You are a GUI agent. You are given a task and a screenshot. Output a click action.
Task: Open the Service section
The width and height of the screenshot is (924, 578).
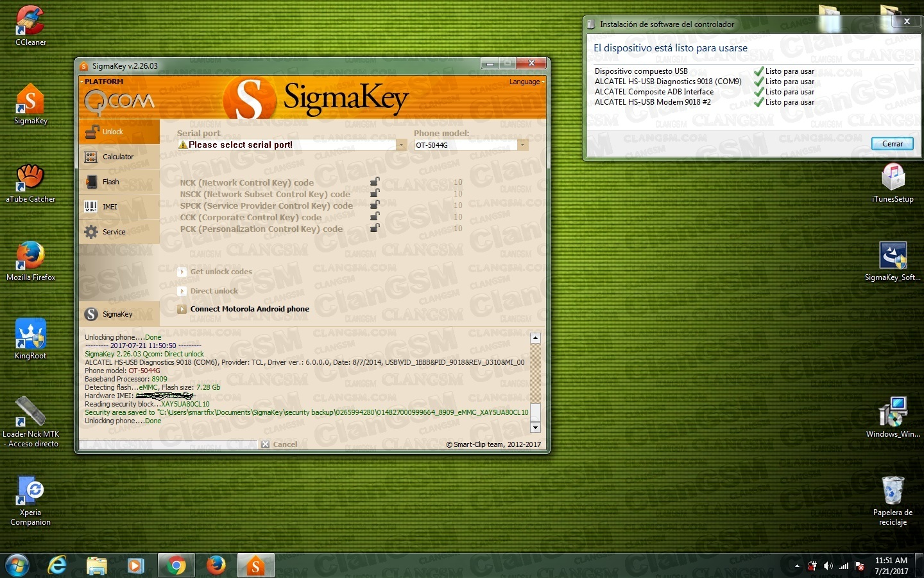(119, 232)
